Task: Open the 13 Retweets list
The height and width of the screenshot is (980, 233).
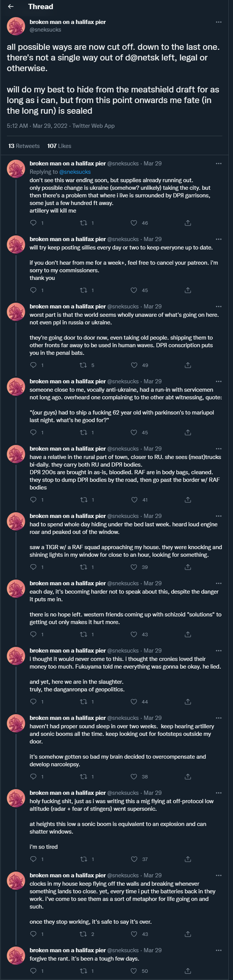Action: pos(24,146)
